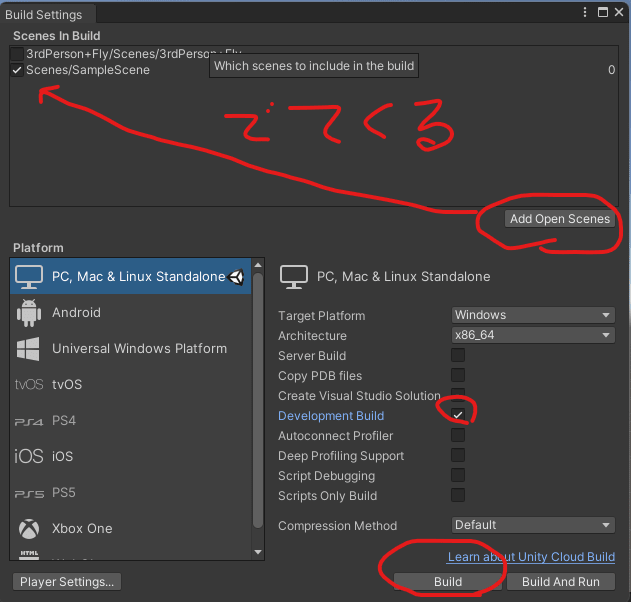631x602 pixels.
Task: Uncheck the Development Build checkbox
Action: [458, 415]
